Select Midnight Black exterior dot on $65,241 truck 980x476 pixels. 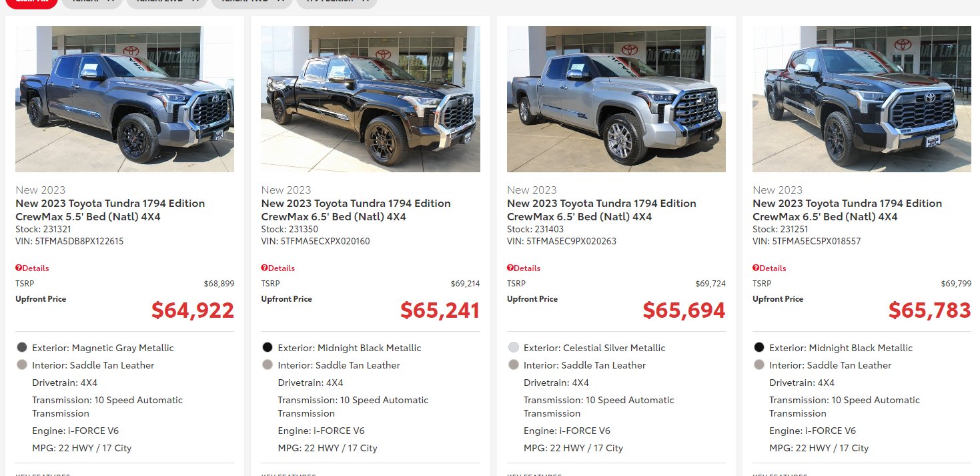pyautogui.click(x=268, y=348)
